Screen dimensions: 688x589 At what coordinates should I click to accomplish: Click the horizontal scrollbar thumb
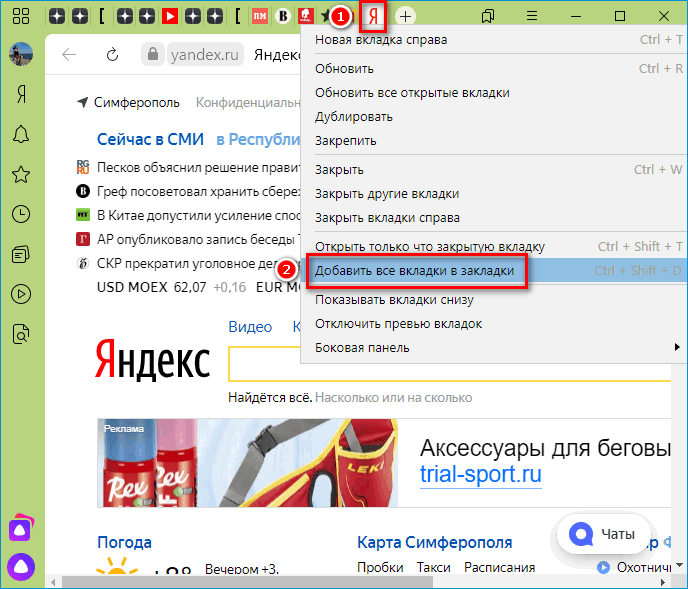coord(247,583)
